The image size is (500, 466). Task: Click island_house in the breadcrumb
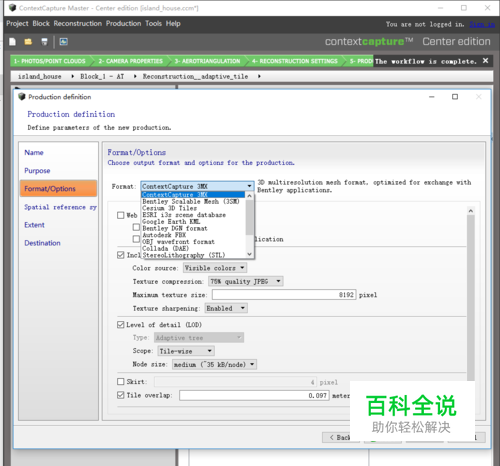click(39, 77)
